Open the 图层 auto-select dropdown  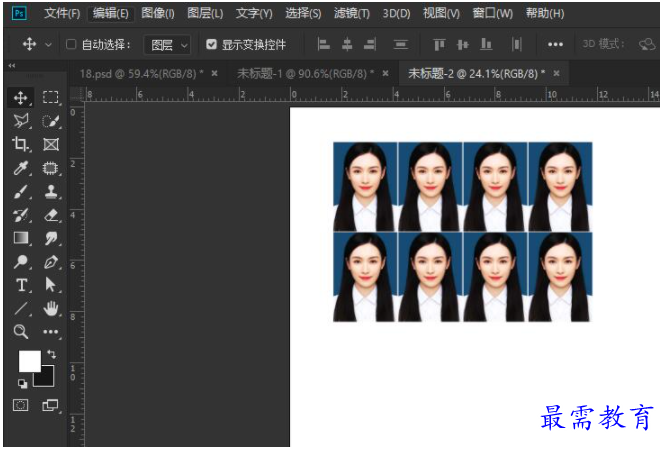coord(168,44)
